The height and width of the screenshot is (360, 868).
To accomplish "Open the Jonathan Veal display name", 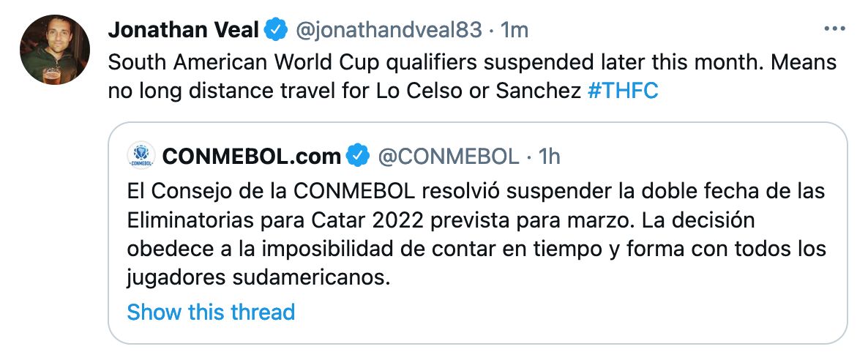I will tap(183, 30).
